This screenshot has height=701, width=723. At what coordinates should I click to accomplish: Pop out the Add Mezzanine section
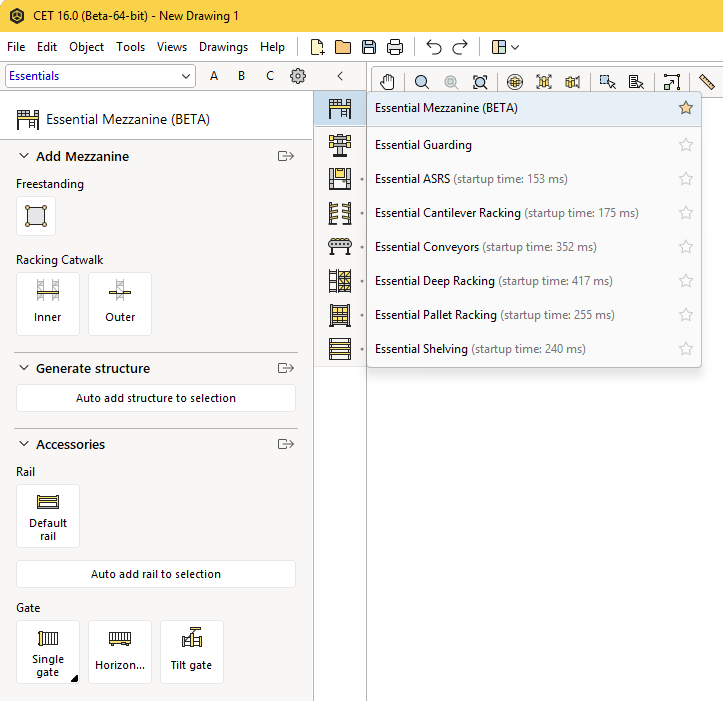tap(286, 156)
